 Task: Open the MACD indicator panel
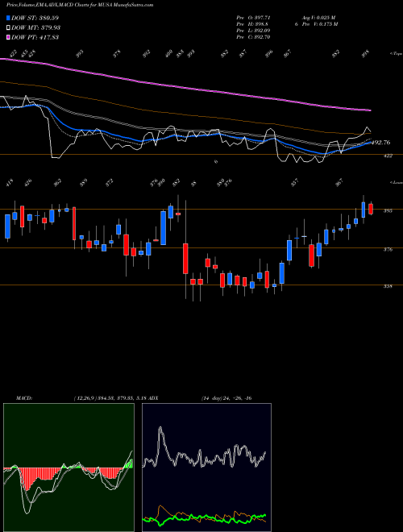pos(69,468)
